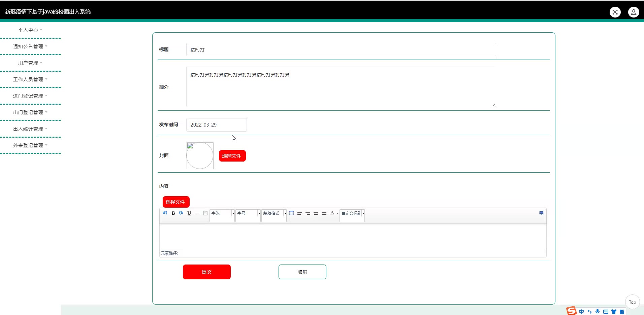This screenshot has height=315, width=644.
Task: Open the Sogou toolbox grid icon
Action: point(622,312)
